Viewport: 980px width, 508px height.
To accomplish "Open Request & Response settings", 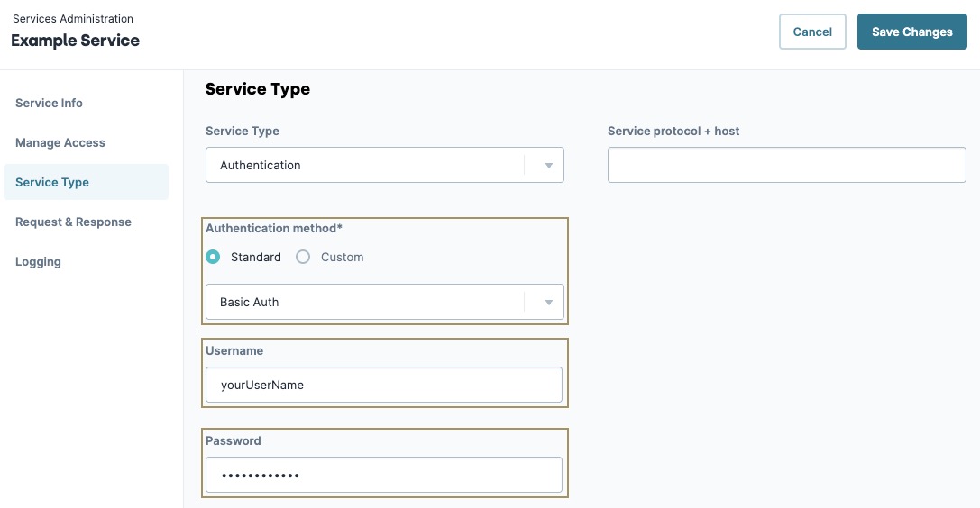I will pyautogui.click(x=73, y=222).
